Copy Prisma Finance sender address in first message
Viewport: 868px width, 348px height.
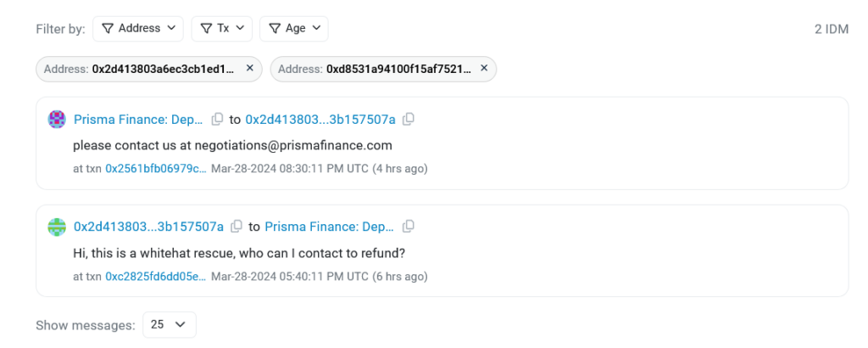[x=218, y=119]
